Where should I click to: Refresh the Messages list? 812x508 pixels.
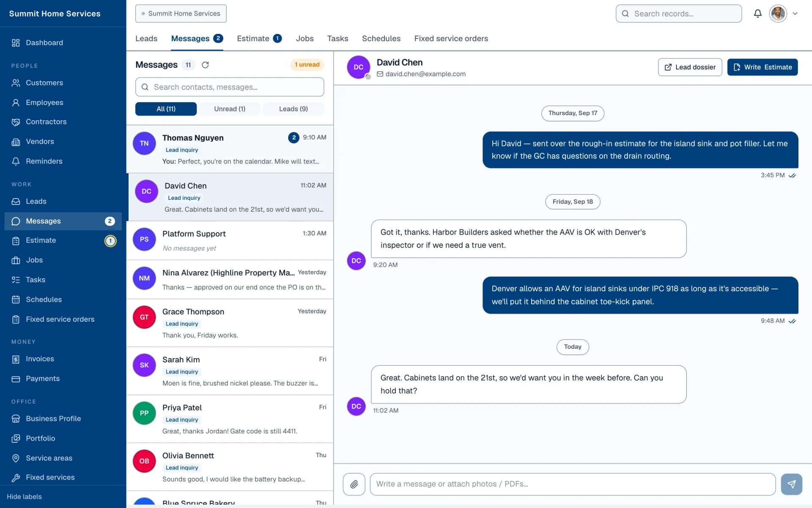pos(205,65)
